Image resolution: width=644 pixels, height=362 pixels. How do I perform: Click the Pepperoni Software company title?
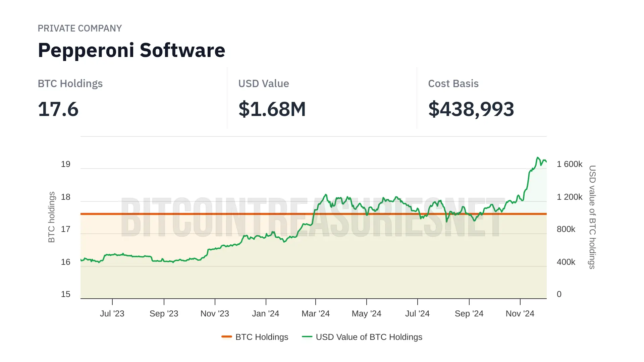(x=131, y=50)
